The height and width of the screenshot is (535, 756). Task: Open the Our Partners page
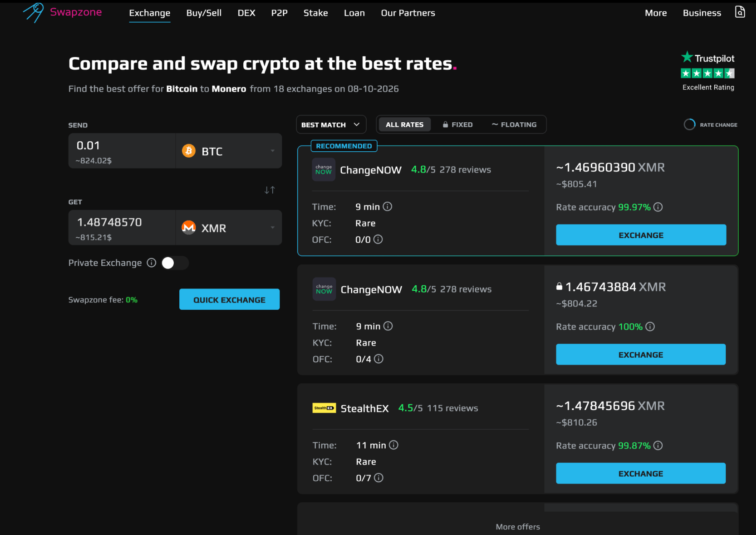pos(408,13)
